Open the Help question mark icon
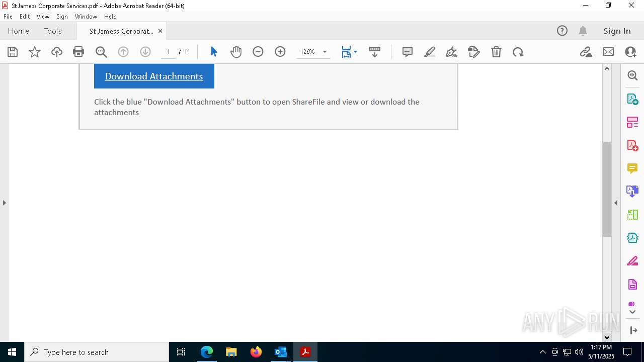Viewport: 644px width, 362px height. (562, 31)
